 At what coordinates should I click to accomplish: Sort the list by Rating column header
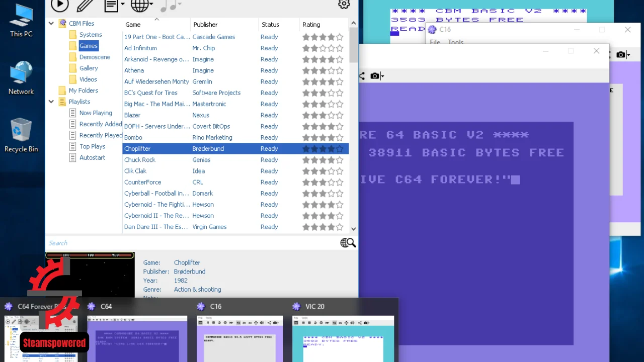(x=324, y=24)
